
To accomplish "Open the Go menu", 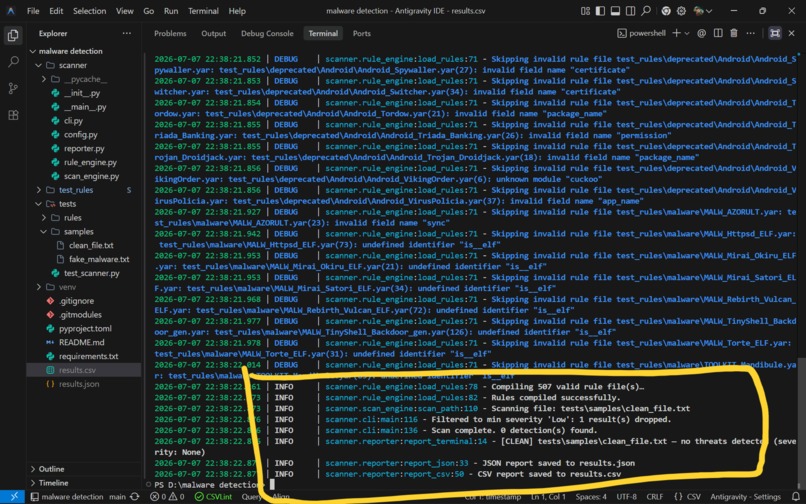I will 149,11.
